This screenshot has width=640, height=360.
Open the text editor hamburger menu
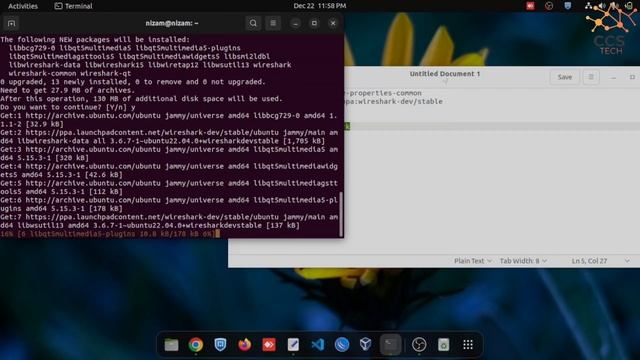click(591, 77)
